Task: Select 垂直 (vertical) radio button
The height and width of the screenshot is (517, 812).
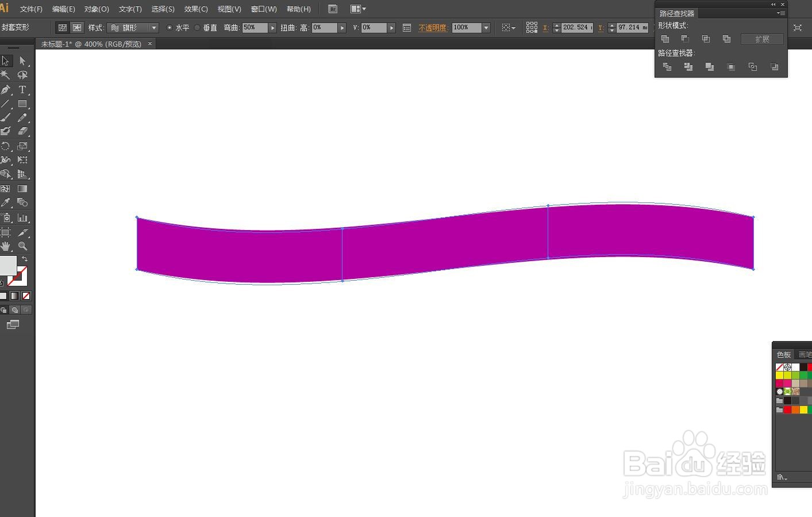Action: 197,28
